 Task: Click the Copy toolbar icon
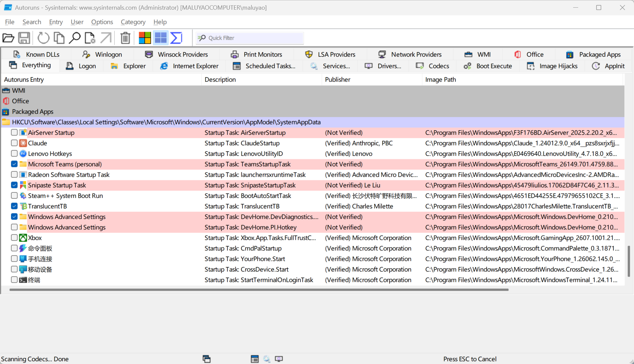[x=59, y=38]
